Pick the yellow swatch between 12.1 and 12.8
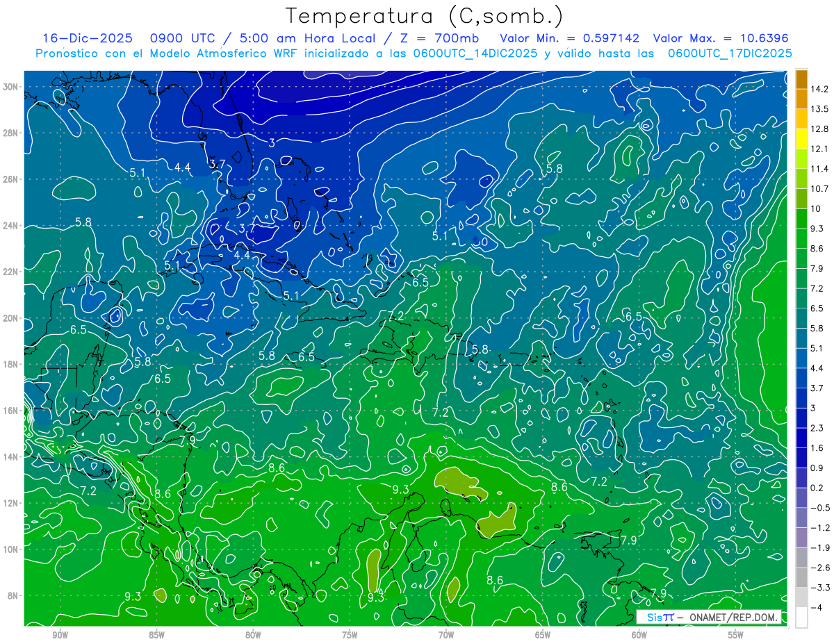Viewport: 834px width, 644px height. (x=801, y=139)
